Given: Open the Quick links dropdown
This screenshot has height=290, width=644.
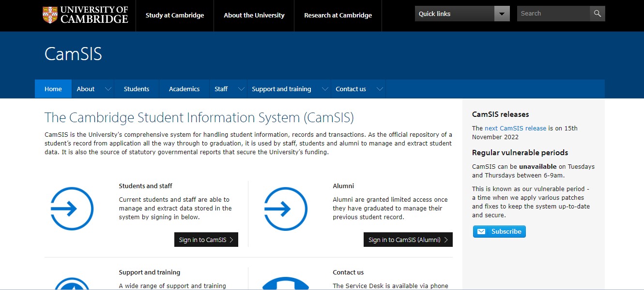Looking at the screenshot, I should coord(502,14).
